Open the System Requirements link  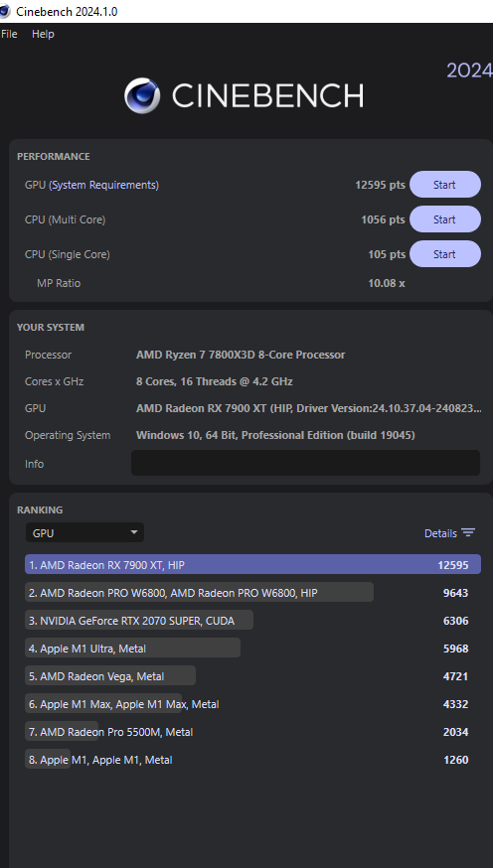104,185
